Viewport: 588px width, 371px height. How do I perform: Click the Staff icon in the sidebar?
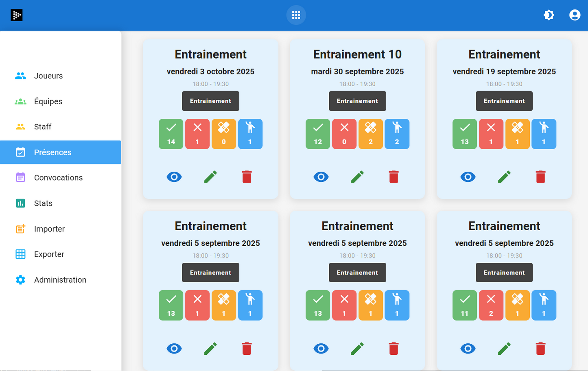[20, 127]
